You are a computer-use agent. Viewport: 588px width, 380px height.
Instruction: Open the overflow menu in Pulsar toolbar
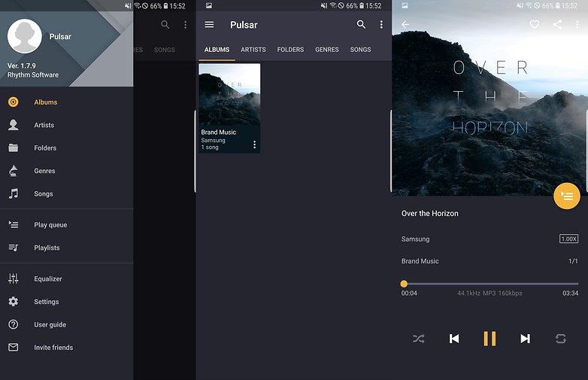point(381,24)
